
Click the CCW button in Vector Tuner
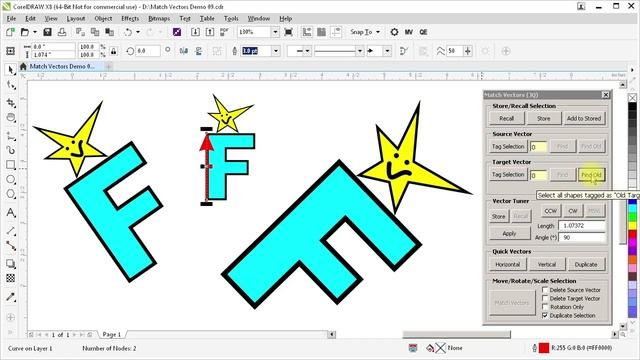[x=551, y=211]
